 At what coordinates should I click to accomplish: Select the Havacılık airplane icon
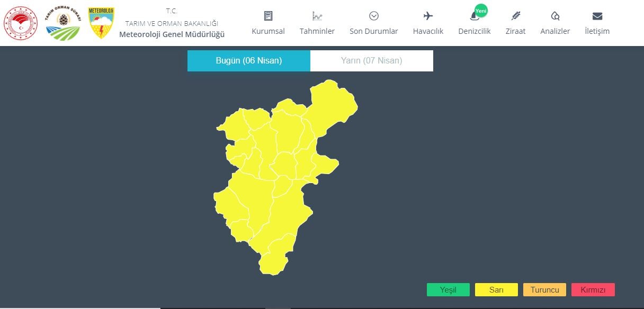[x=428, y=16]
